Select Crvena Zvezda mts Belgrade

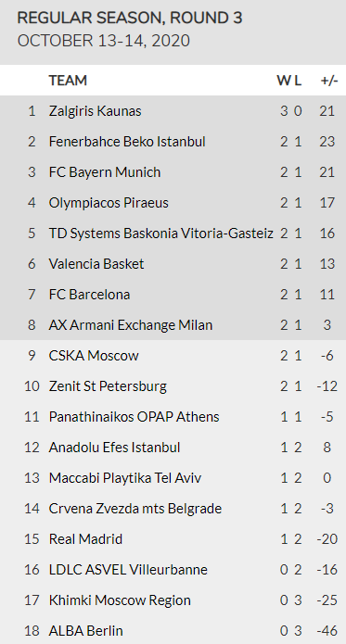[x=135, y=509]
